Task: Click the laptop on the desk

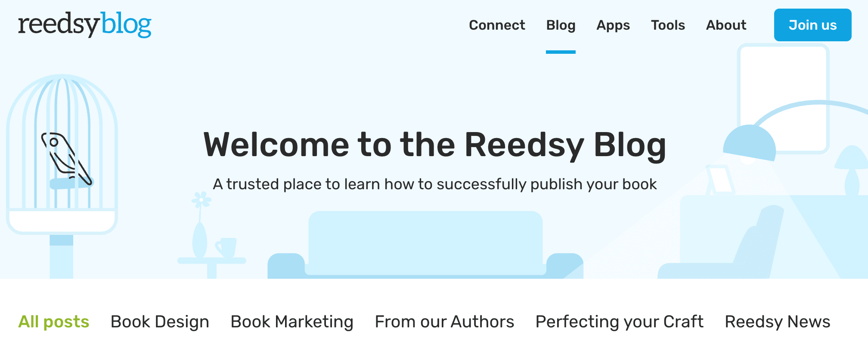Action: click(720, 179)
